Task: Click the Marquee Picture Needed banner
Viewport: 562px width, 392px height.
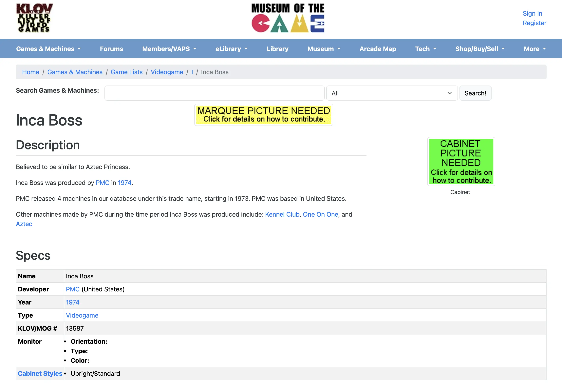Action: 264,115
